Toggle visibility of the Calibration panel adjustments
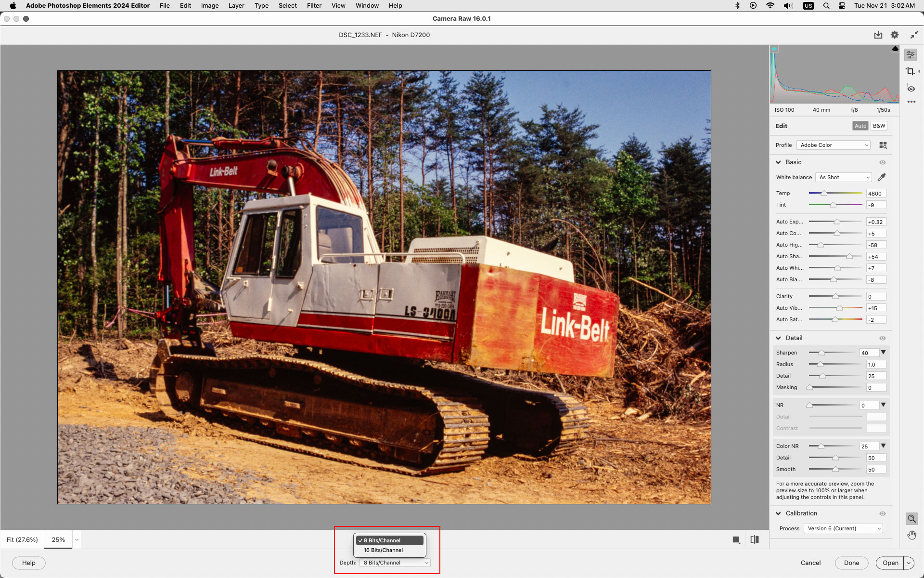This screenshot has height=578, width=924. 883,513
